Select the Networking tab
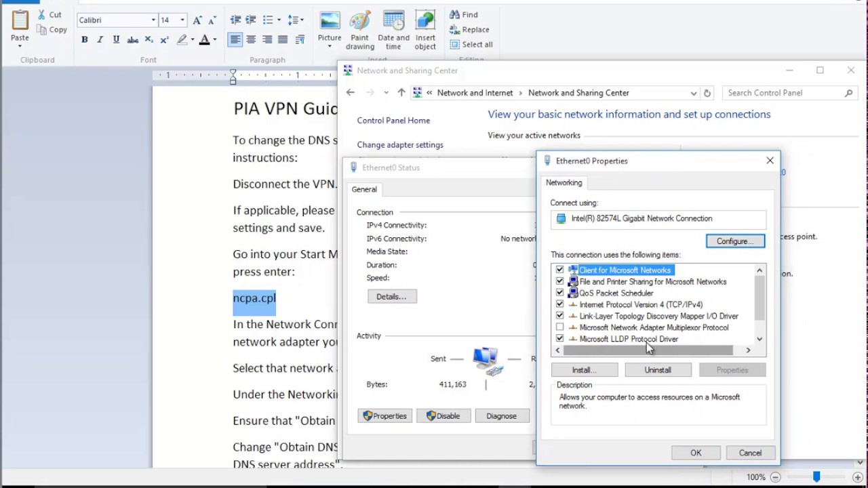The image size is (868, 488). 564,182
